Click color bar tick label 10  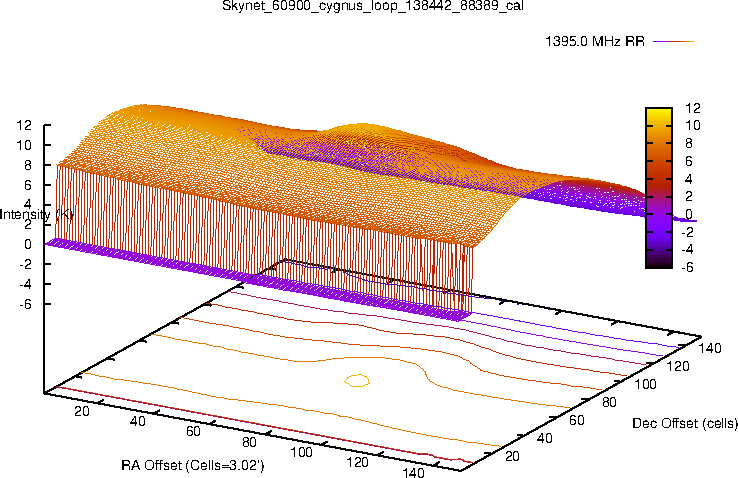coord(693,126)
